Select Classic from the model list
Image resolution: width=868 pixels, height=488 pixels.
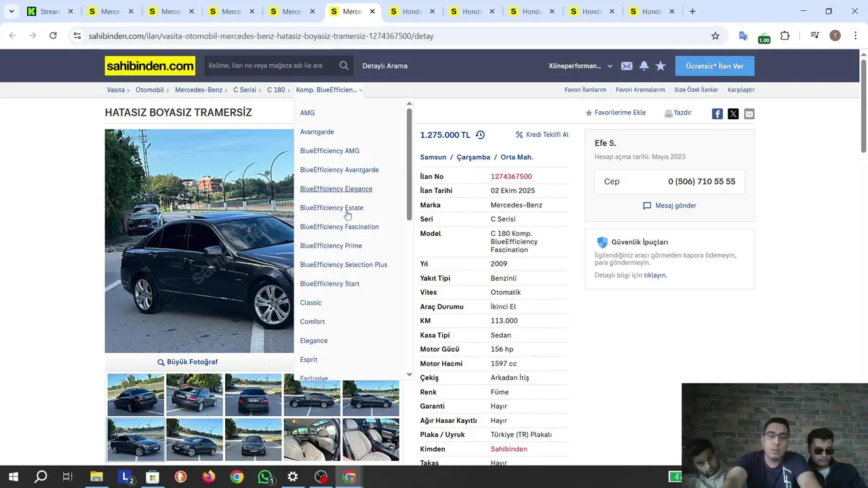pyautogui.click(x=311, y=303)
